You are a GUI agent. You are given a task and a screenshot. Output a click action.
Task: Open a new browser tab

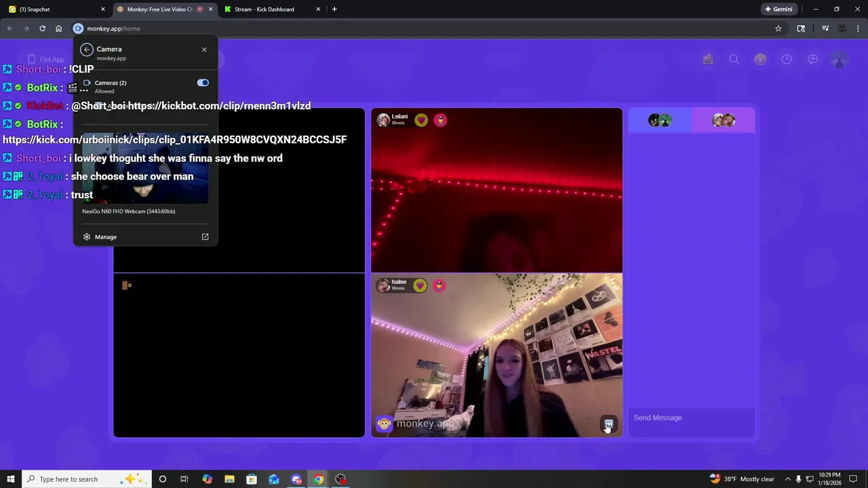(x=334, y=9)
